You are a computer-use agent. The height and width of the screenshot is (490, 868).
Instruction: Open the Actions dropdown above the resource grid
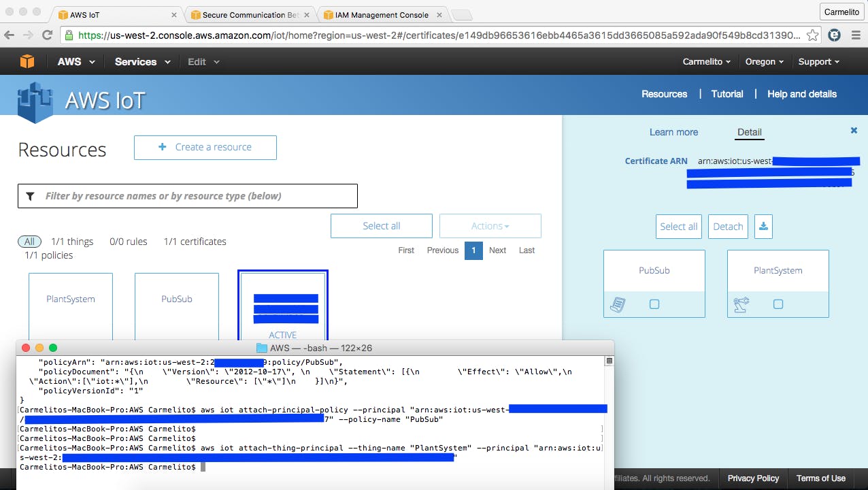490,225
